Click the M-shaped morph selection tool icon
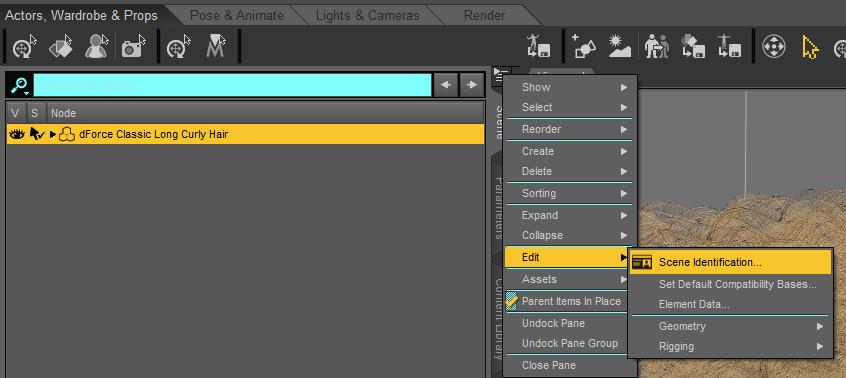 coord(216,47)
